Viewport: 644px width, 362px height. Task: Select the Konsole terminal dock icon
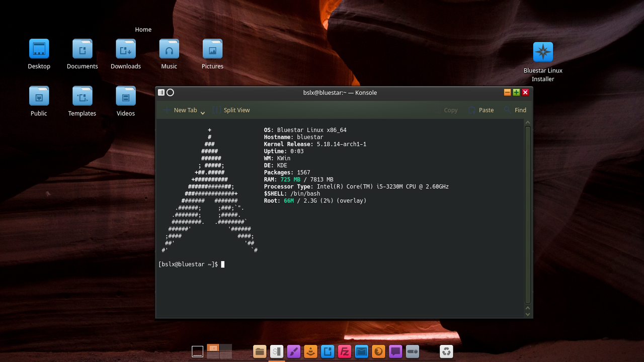[x=276, y=351]
